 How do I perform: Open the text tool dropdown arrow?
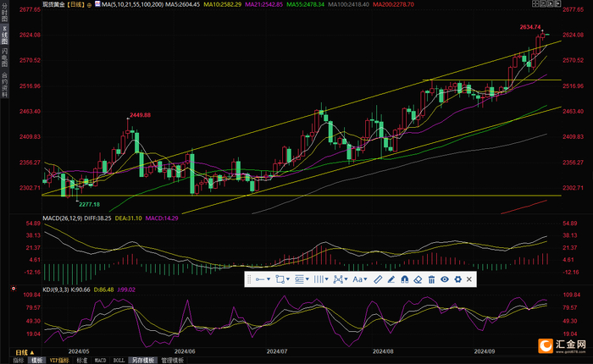[366, 279]
